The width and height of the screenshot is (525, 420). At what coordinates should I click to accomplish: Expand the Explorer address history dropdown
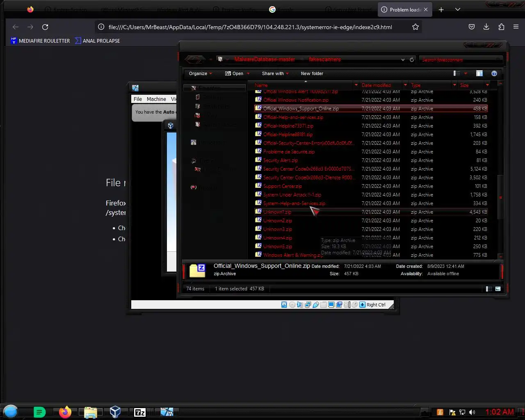(x=403, y=59)
